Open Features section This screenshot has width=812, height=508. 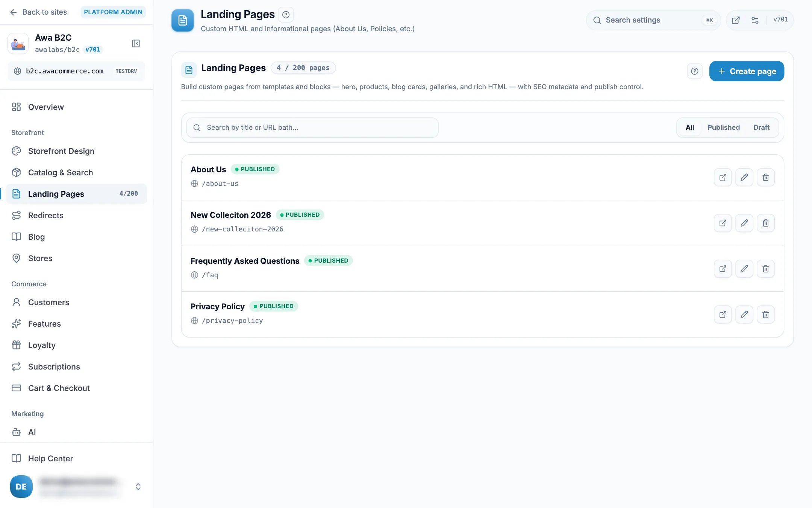coord(76,324)
